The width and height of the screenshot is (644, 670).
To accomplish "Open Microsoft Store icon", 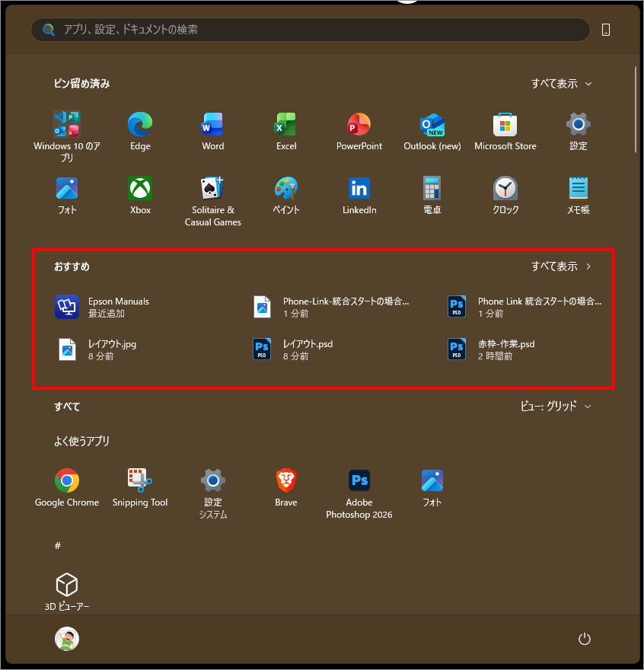I will click(505, 125).
